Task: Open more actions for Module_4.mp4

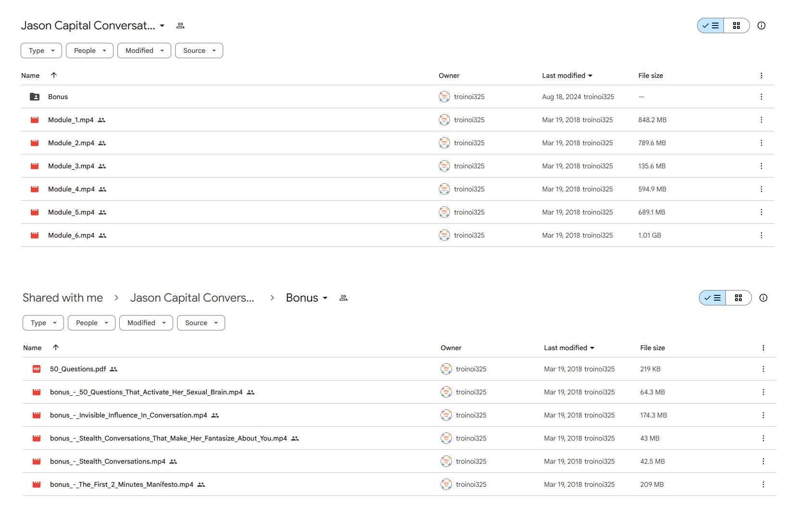Action: click(761, 189)
